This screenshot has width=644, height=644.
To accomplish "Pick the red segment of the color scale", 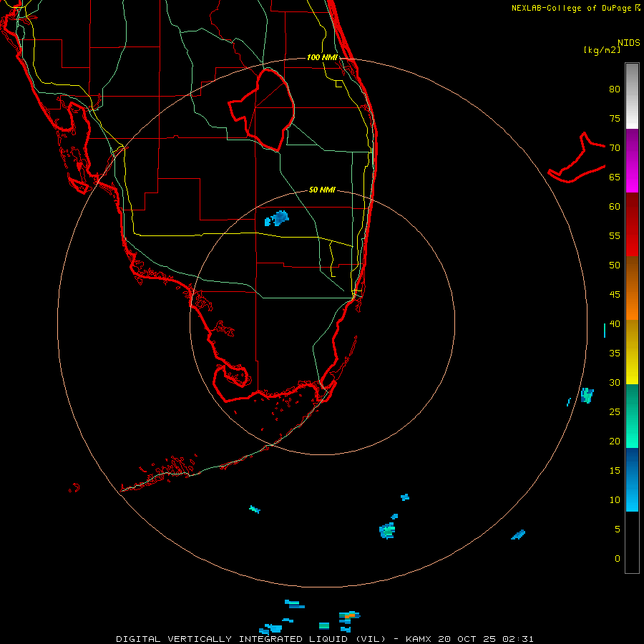I will click(x=632, y=225).
